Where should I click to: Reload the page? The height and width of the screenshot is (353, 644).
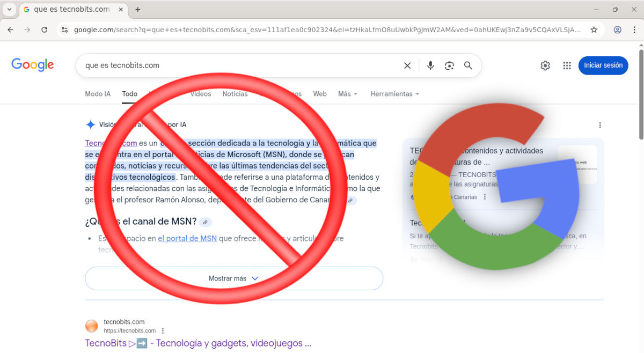tap(45, 30)
